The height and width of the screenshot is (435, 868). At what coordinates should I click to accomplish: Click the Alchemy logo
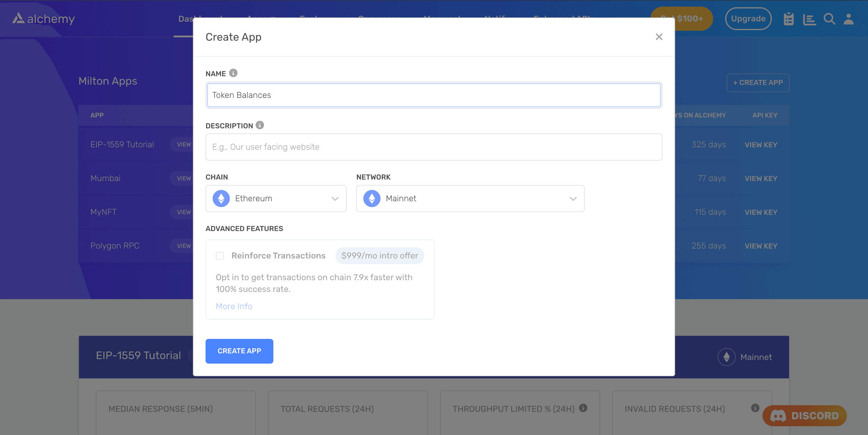point(43,18)
